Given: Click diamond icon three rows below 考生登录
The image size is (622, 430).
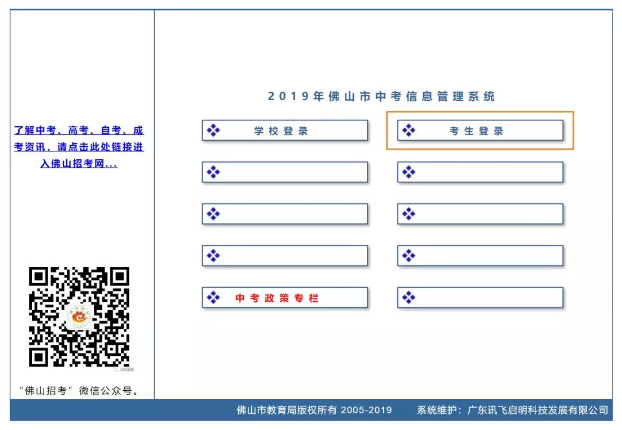Looking at the screenshot, I should point(408,256).
